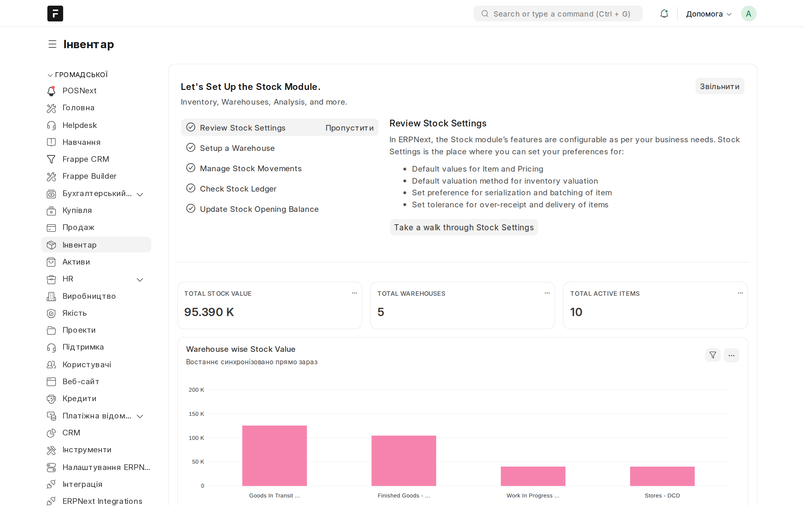Click the Frappe CRM funnel icon
The image size is (812, 508).
point(52,159)
